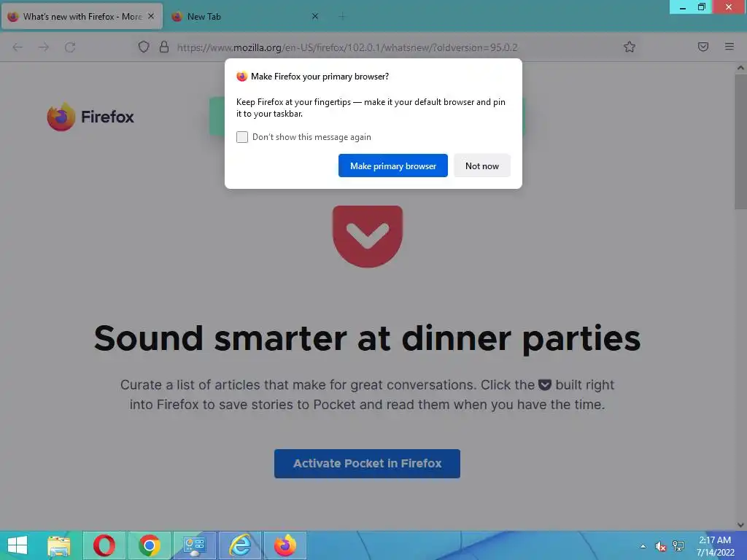
Task: Launch Internet Explorer from the taskbar
Action: point(239,545)
